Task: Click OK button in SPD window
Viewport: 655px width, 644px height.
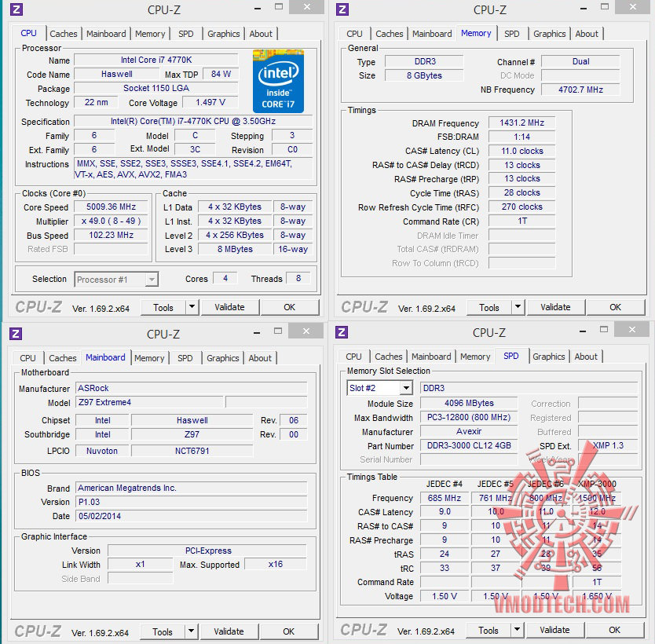Action: coord(614,630)
